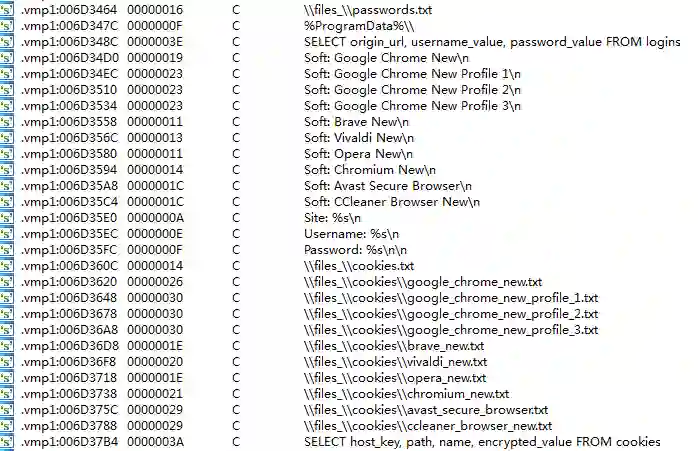Click the string icon for Username: %s row
Image resolution: width=698 pixels, height=451 pixels.
pos(8,234)
